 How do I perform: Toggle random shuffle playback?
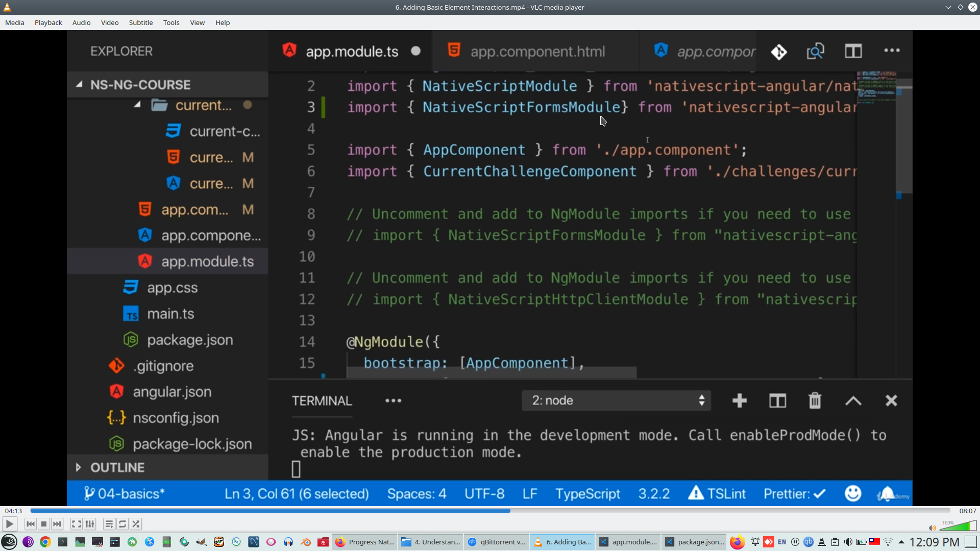[136, 524]
